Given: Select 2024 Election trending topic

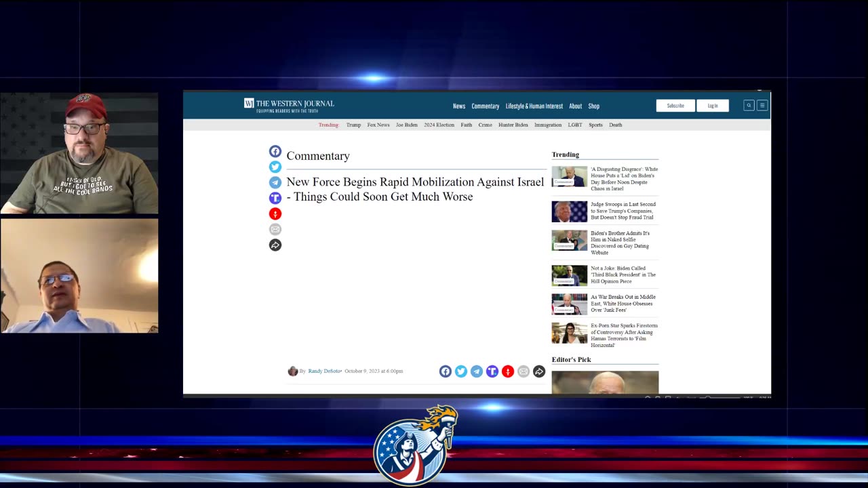Looking at the screenshot, I should (x=439, y=125).
